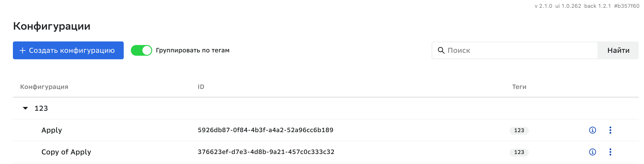
Task: Click the 123 tag chip in Apply row
Action: (519, 130)
